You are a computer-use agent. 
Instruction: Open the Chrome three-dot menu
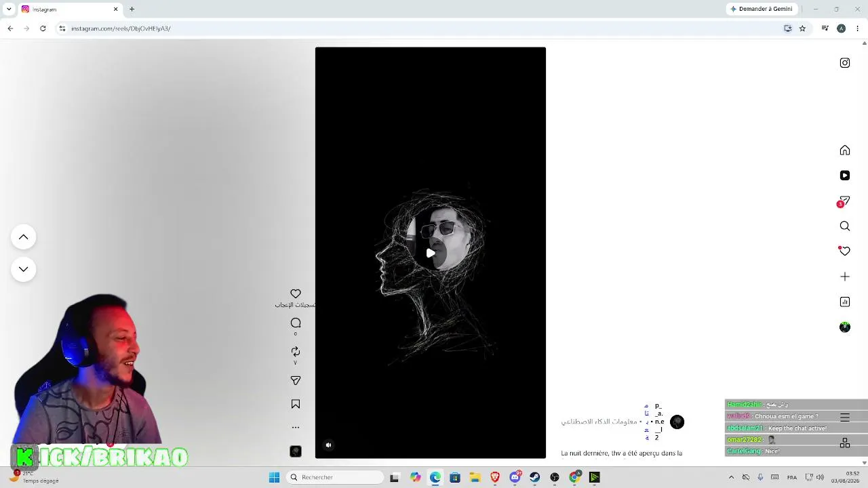pos(858,28)
